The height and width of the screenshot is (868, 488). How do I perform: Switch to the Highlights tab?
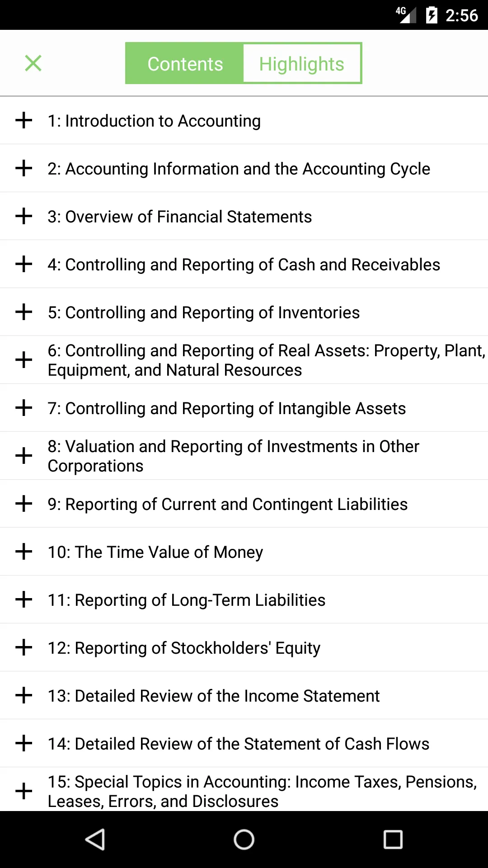(x=302, y=63)
